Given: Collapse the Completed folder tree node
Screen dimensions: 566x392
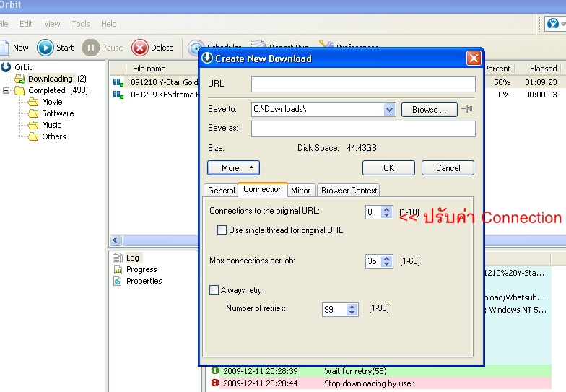Looking at the screenshot, I should click(x=6, y=90).
